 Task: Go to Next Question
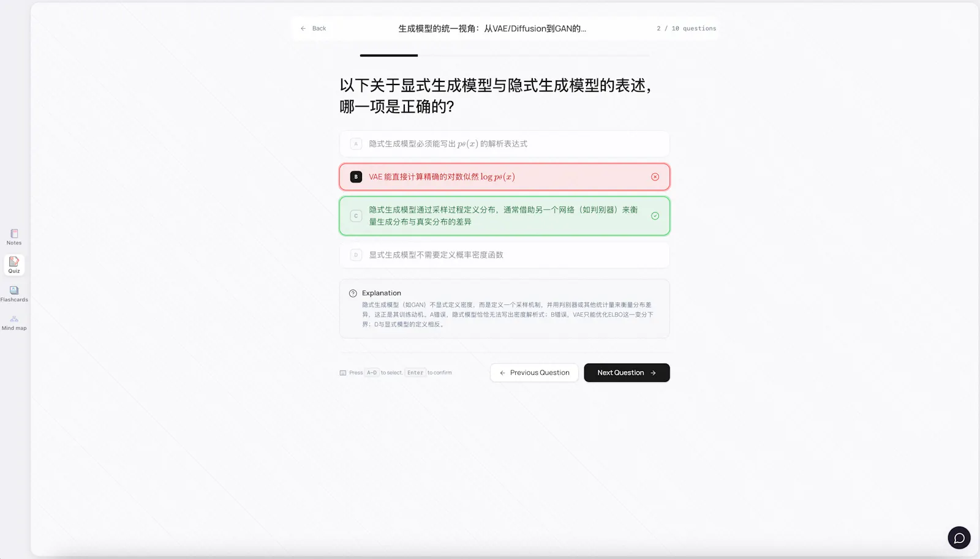pyautogui.click(x=627, y=373)
